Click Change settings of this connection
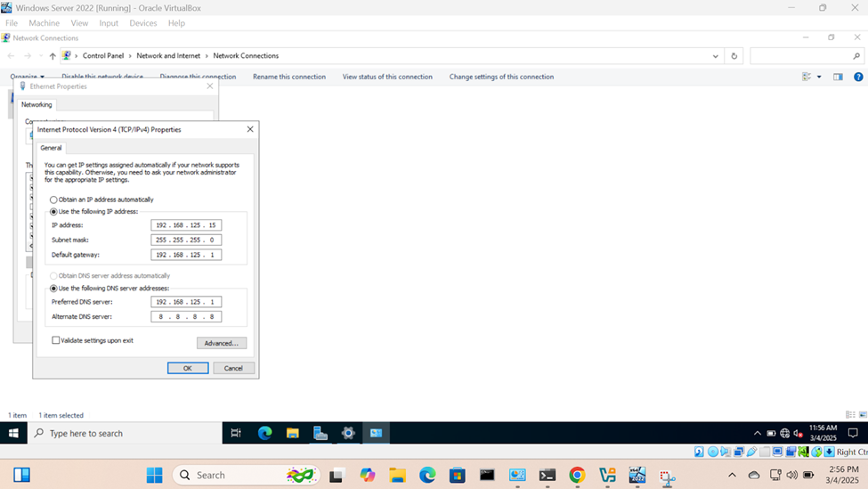 pyautogui.click(x=501, y=77)
